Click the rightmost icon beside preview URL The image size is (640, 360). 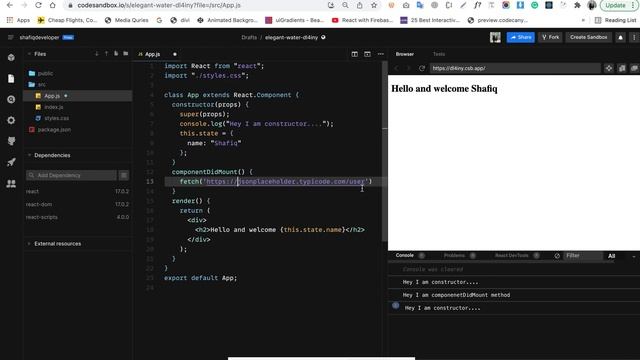[x=634, y=68]
